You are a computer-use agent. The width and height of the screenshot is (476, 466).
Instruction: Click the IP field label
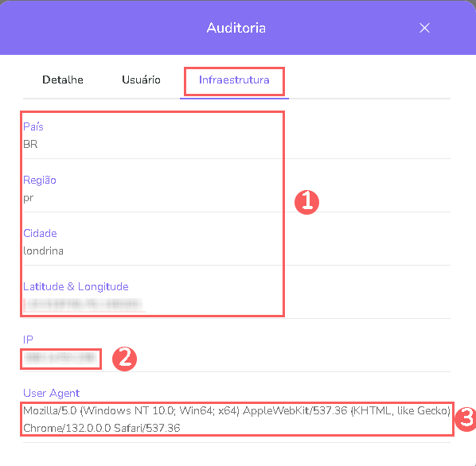click(x=28, y=340)
